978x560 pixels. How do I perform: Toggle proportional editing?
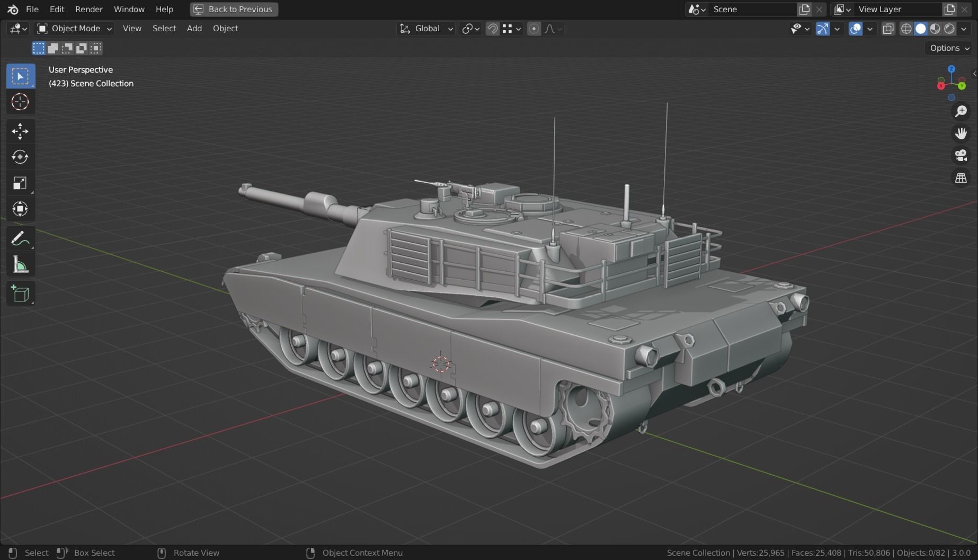(534, 29)
